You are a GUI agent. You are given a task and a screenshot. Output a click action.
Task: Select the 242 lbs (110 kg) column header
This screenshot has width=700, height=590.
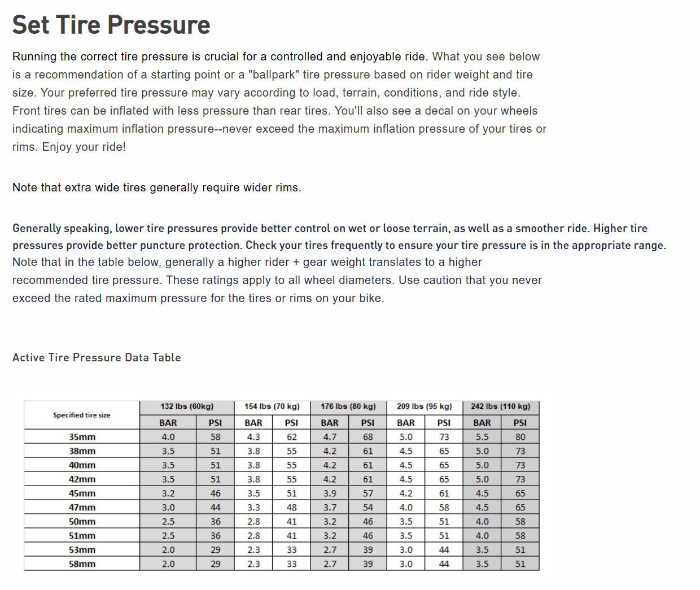point(501,407)
